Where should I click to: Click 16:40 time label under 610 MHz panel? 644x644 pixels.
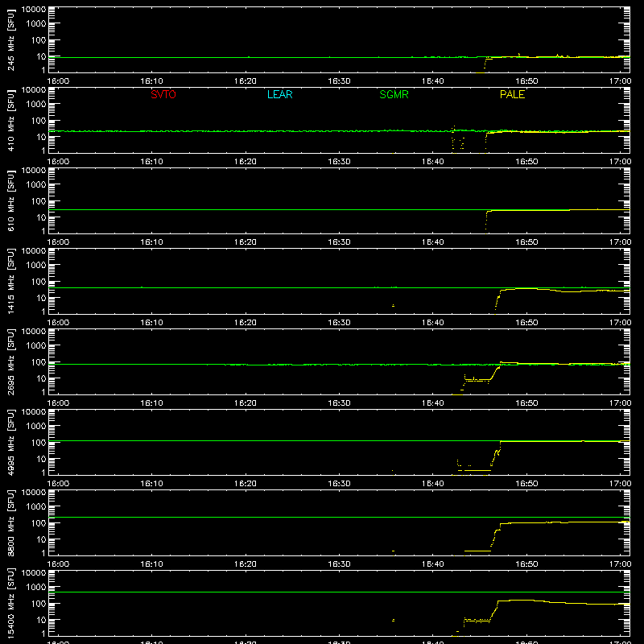pos(432,242)
